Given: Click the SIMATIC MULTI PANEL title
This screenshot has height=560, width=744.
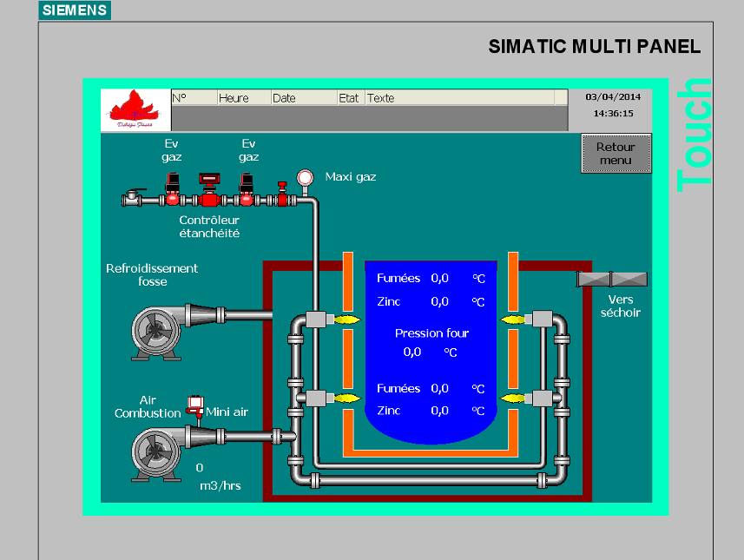Looking at the screenshot, I should [595, 47].
